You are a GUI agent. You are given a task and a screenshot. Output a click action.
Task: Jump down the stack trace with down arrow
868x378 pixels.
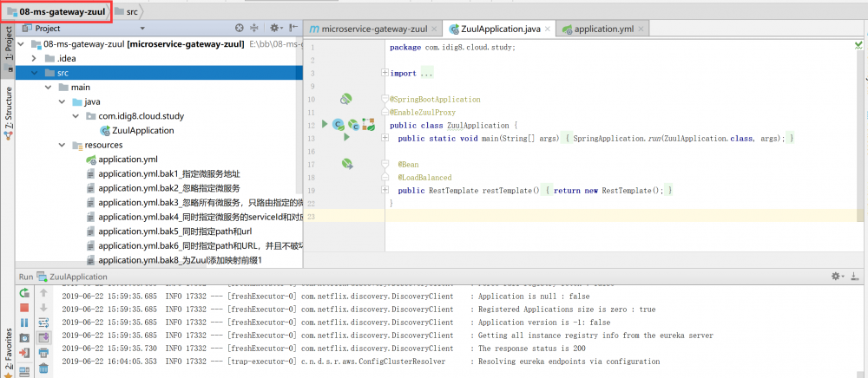coord(43,308)
